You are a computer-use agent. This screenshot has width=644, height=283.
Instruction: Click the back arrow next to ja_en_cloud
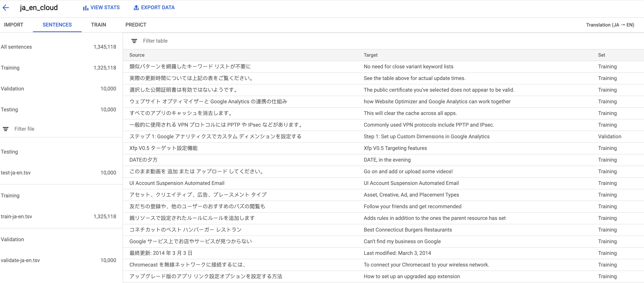click(x=6, y=7)
